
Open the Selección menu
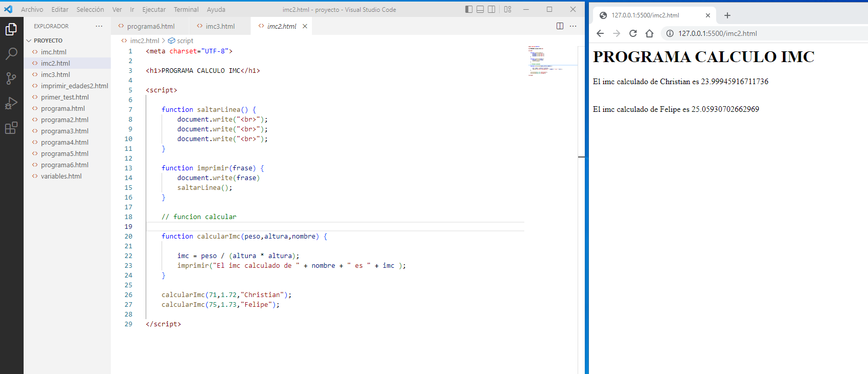90,9
